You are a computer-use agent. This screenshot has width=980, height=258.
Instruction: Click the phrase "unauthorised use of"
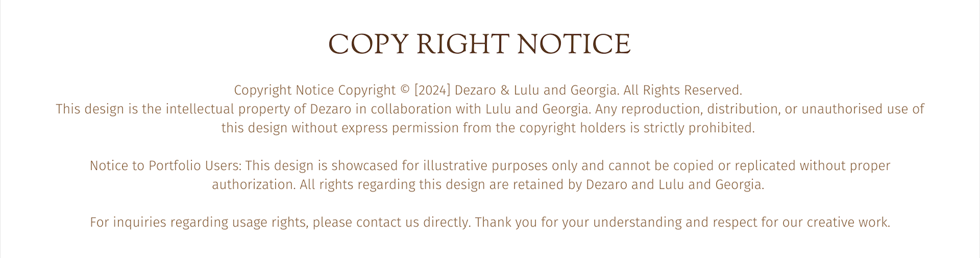[863, 109]
